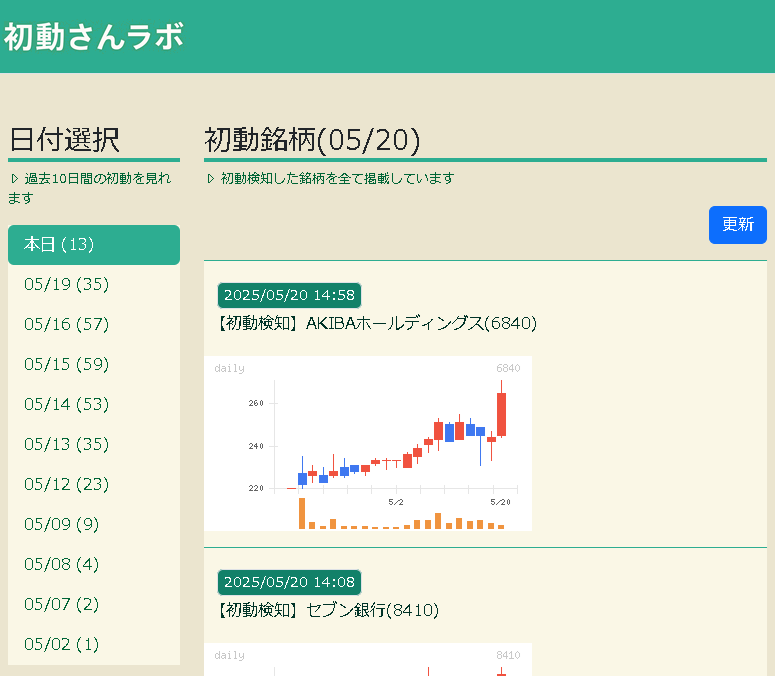Click the 初動さんラボ site title
The image size is (775, 676).
pyautogui.click(x=94, y=37)
